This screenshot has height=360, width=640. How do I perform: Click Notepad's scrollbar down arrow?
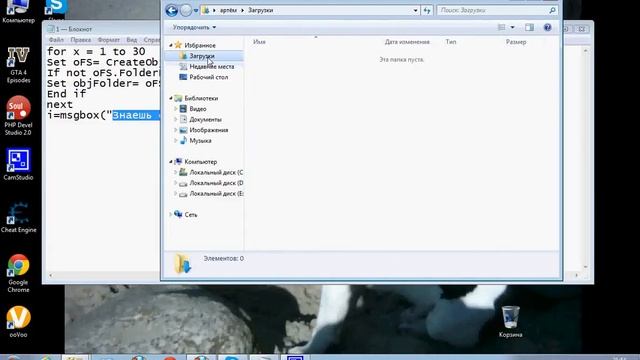586,267
